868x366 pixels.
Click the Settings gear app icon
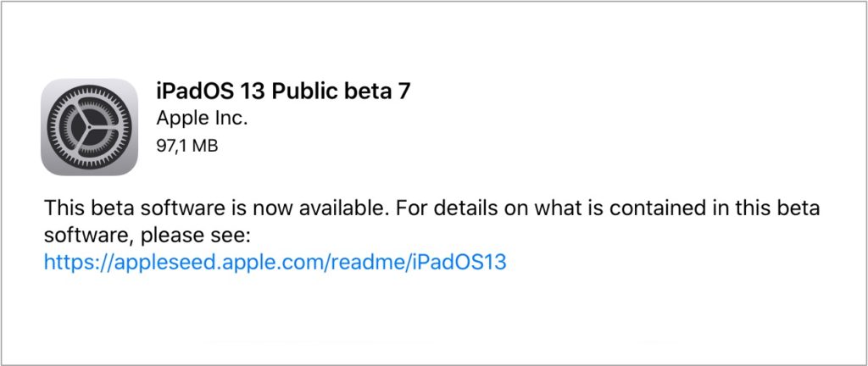point(88,127)
